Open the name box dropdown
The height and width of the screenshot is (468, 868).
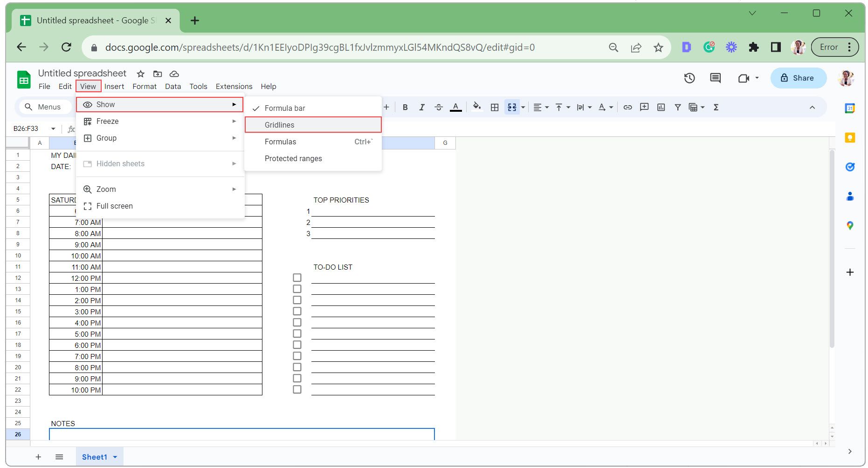click(x=52, y=129)
